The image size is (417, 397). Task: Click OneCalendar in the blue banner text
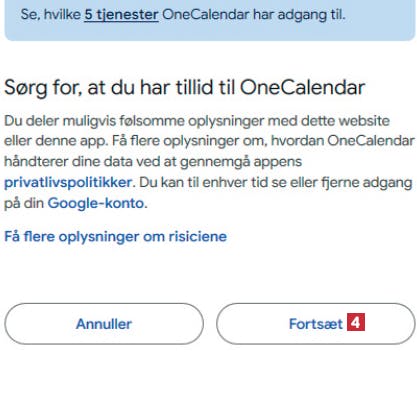click(206, 15)
